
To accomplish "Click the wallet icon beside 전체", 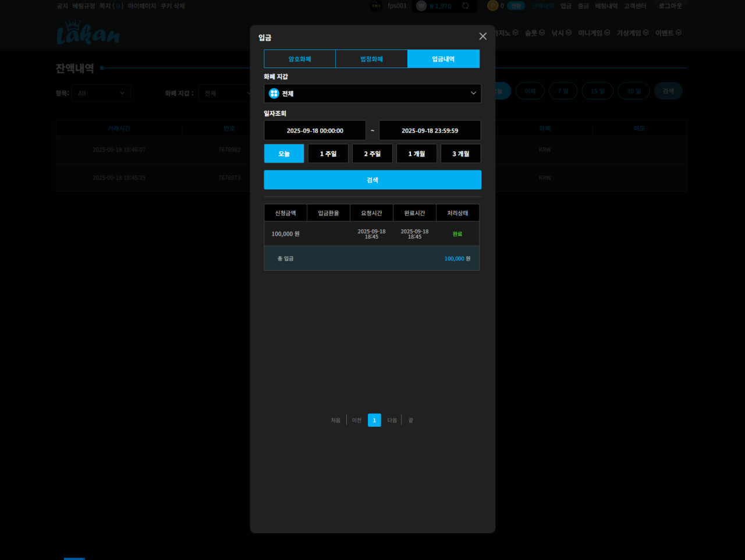I will coord(274,93).
